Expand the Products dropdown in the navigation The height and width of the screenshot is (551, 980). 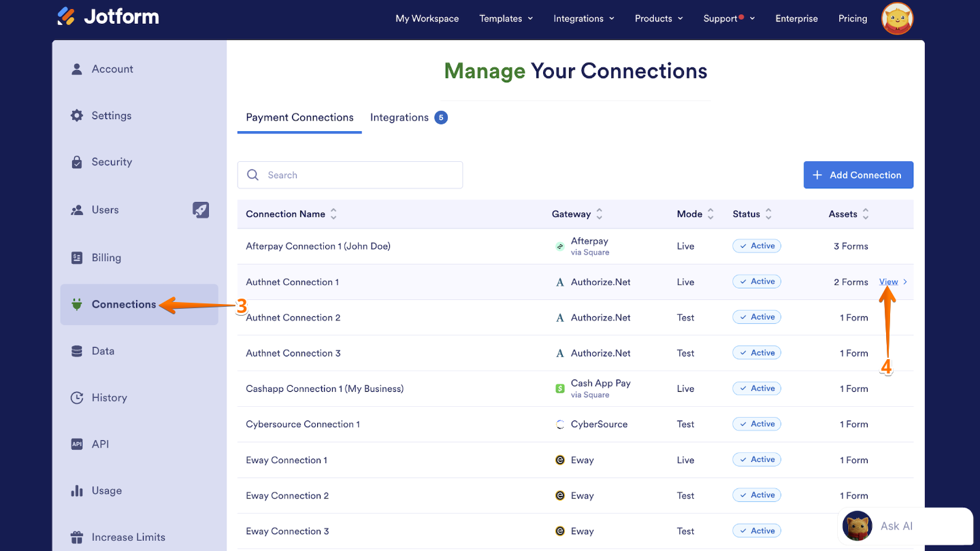pos(658,18)
